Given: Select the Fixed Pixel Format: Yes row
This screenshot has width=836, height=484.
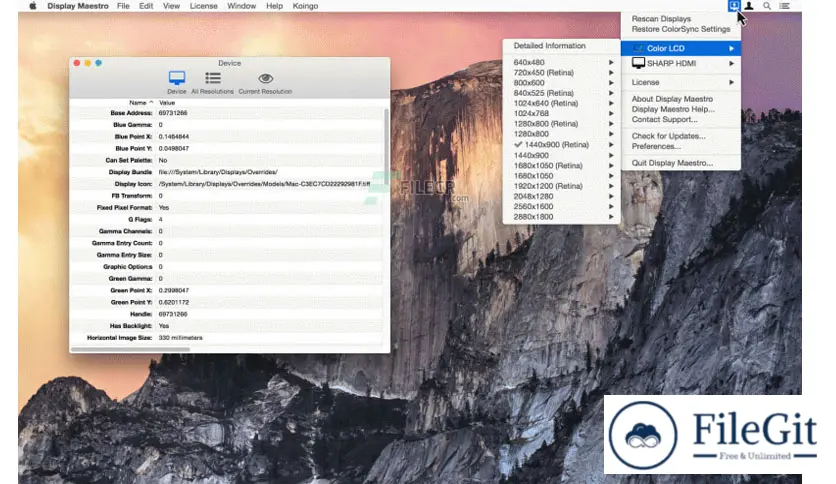Looking at the screenshot, I should [227, 207].
